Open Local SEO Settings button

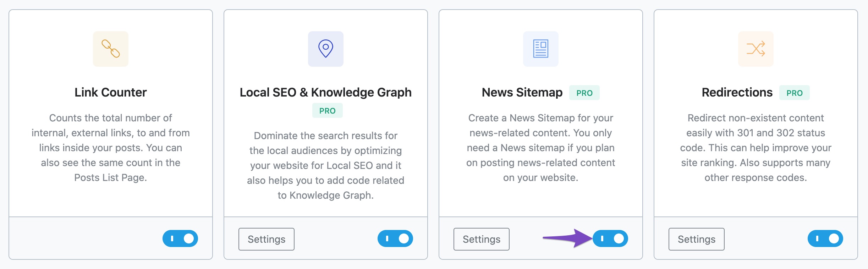[x=267, y=239]
